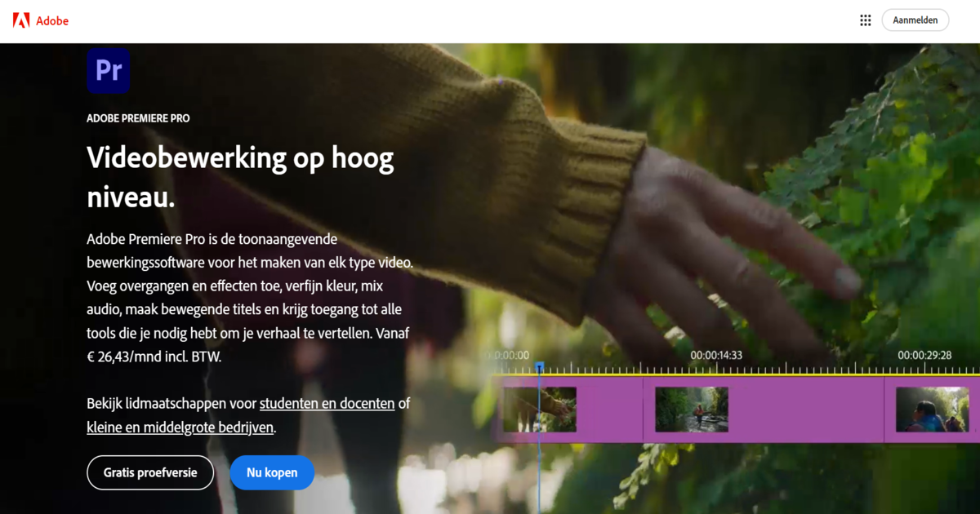Click the Aanmelden sign-in button
Viewport: 980px width, 514px height.
915,20
